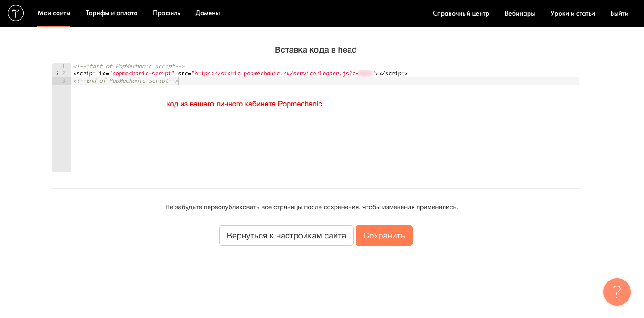Place cursor in End of PopMechanic comment line
Image resolution: width=644 pixels, height=318 pixels.
[x=126, y=81]
